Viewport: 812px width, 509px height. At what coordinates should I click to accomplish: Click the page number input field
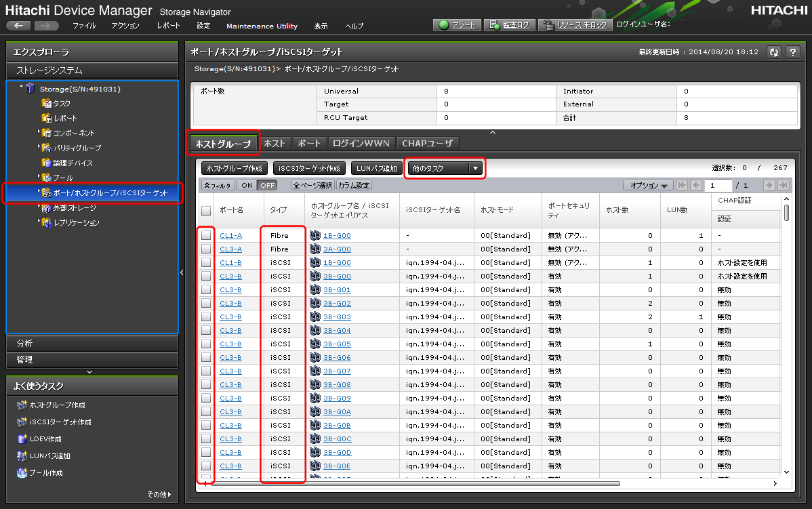[x=718, y=185]
